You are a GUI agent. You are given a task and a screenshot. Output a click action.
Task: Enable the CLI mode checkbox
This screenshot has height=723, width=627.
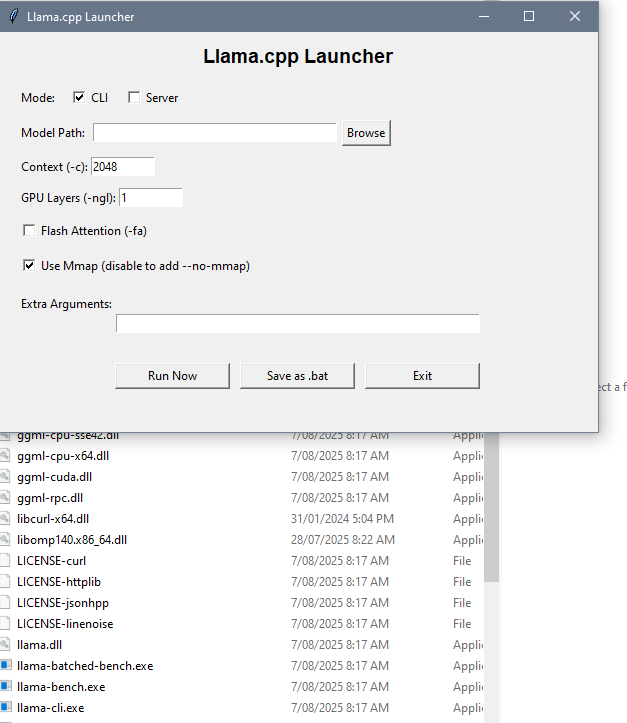click(79, 97)
